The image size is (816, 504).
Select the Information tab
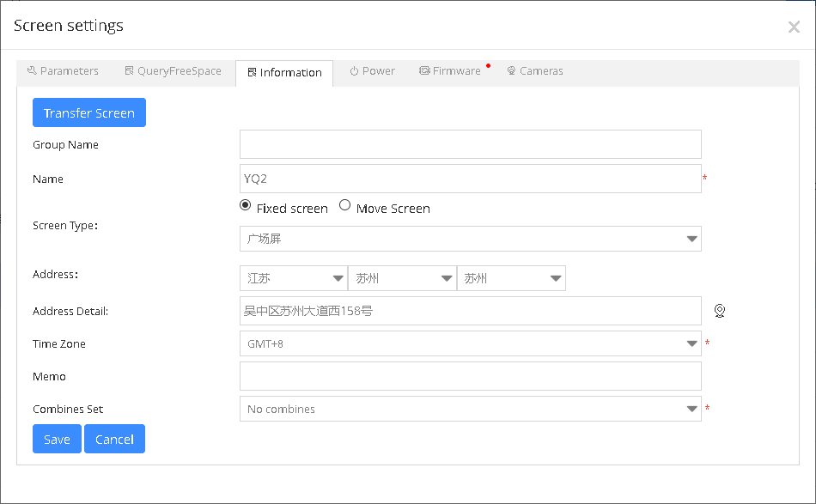click(284, 73)
